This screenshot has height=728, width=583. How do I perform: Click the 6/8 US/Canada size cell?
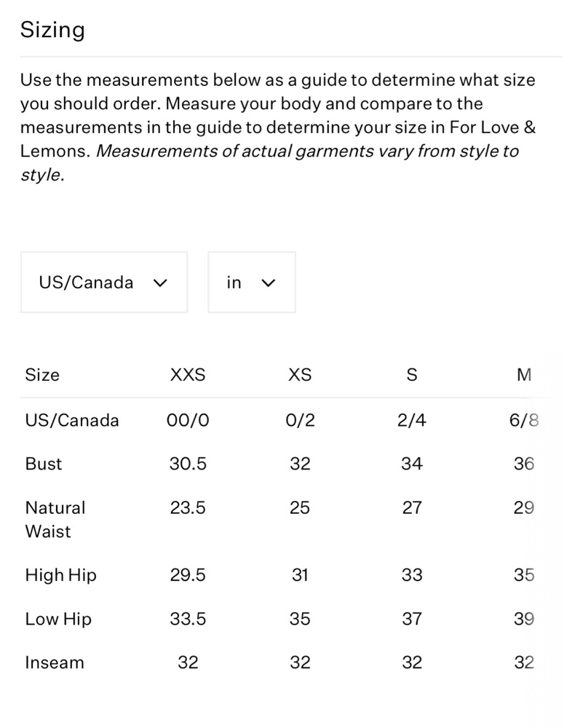point(524,420)
